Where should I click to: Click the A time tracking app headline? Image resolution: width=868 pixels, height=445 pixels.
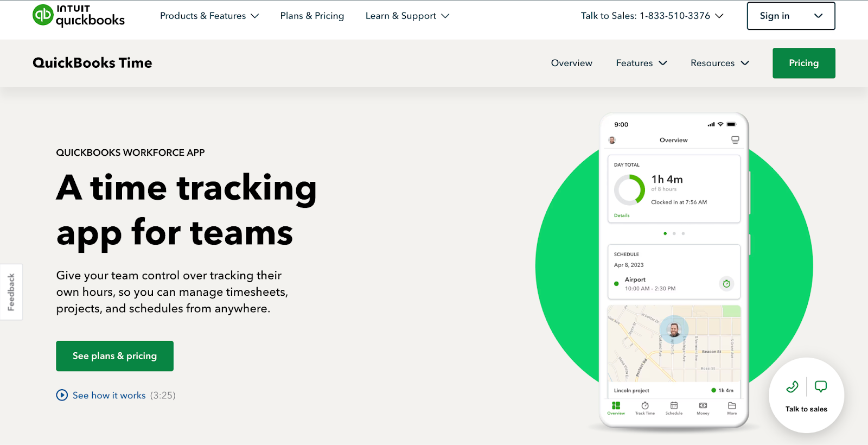(186, 211)
